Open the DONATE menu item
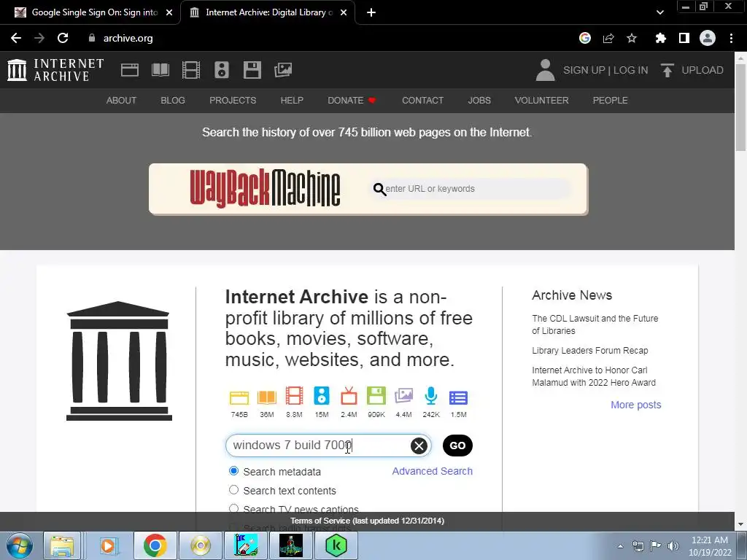The height and width of the screenshot is (560, 747). pos(352,101)
